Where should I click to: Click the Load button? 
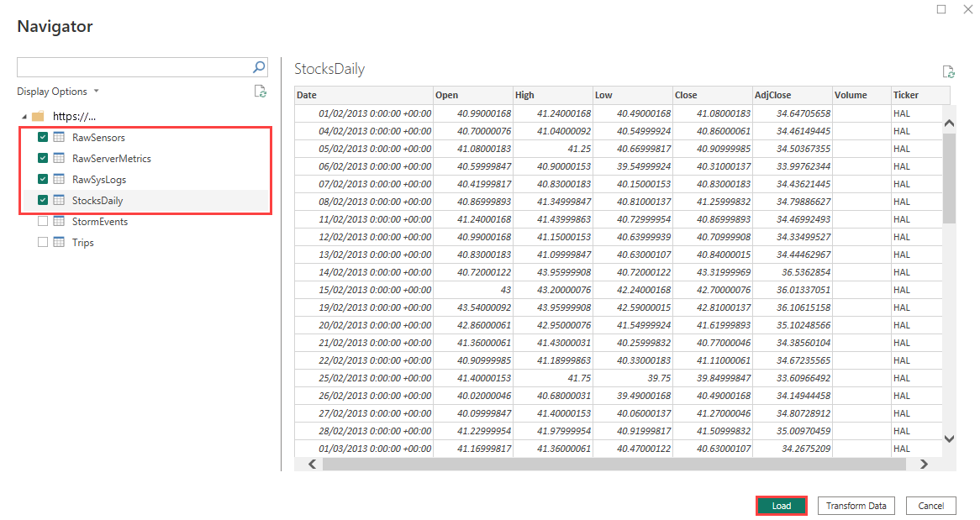point(781,505)
